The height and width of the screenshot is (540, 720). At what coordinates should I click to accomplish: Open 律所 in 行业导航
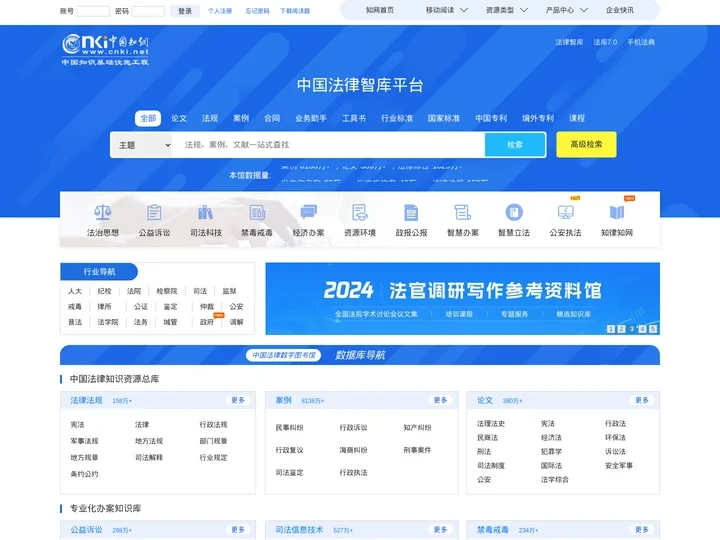(104, 306)
